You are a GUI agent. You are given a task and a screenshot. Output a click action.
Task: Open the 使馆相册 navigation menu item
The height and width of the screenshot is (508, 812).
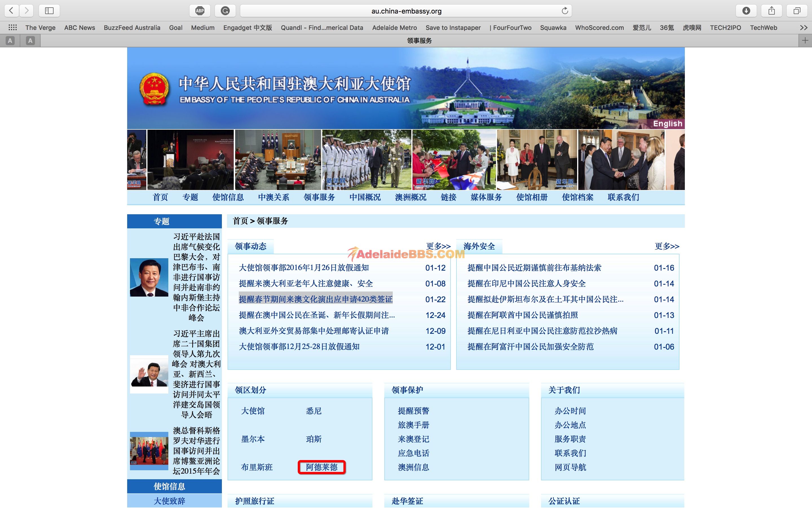(x=532, y=197)
